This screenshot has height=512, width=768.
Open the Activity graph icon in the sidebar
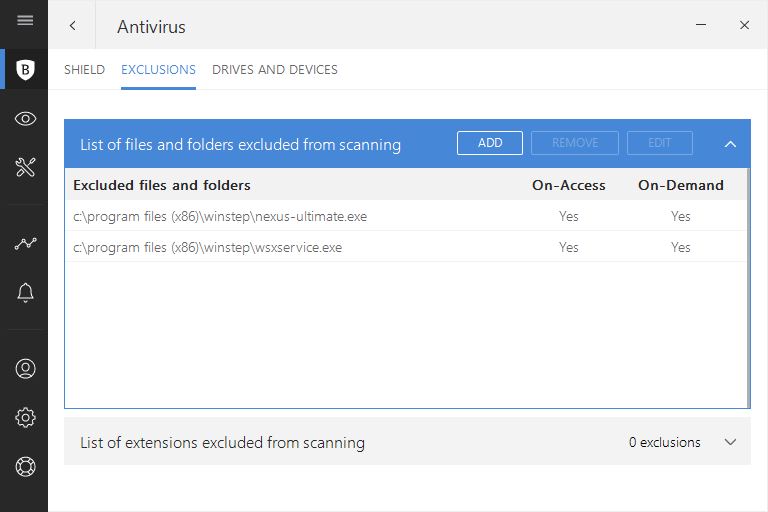click(26, 244)
